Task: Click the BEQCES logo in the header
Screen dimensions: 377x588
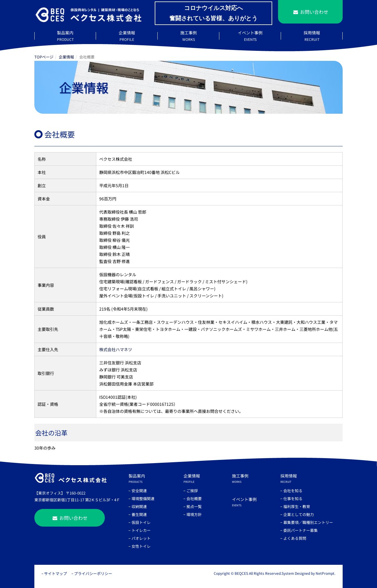Action: (89, 15)
